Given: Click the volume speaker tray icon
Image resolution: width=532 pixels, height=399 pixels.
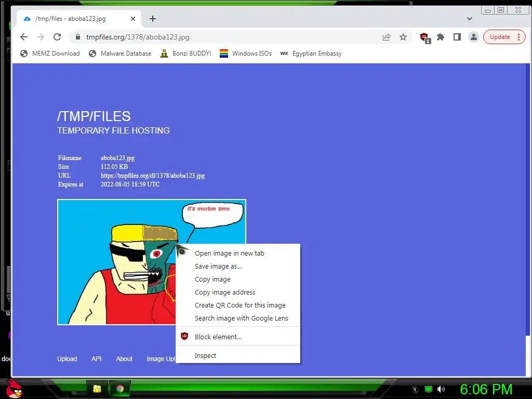Looking at the screenshot, I should coord(441,389).
